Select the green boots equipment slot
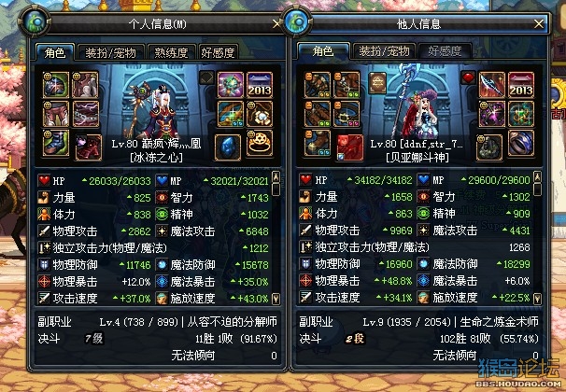The image size is (566, 392). point(56,143)
